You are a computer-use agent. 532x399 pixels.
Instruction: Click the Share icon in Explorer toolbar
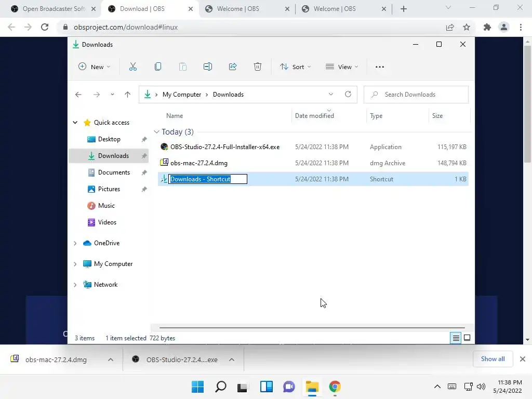(x=233, y=67)
